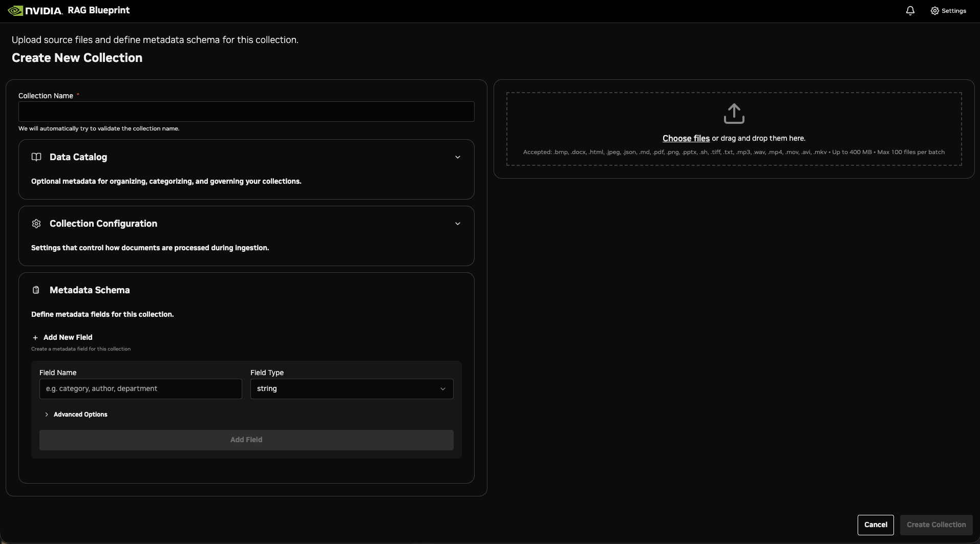This screenshot has width=980, height=544.
Task: Click the upload arrow icon
Action: (734, 114)
